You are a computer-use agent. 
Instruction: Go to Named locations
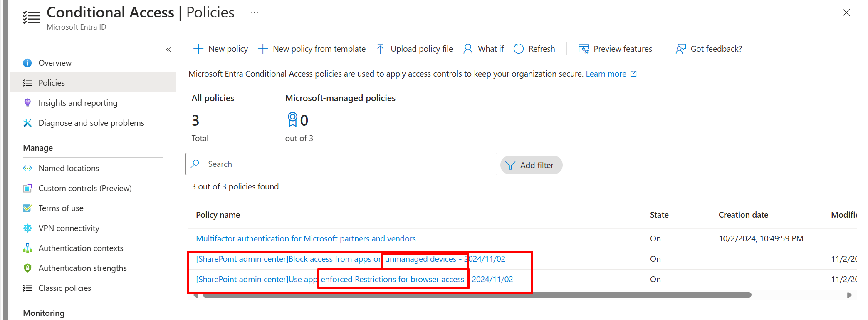[69, 168]
